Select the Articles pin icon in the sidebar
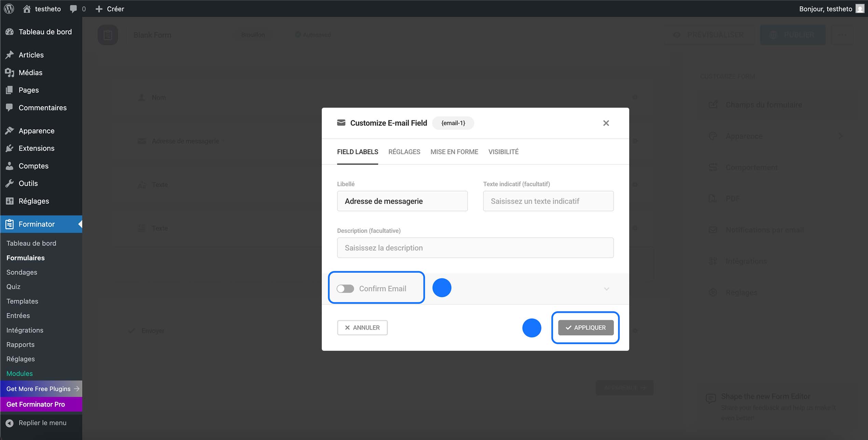868x440 pixels. pos(10,54)
